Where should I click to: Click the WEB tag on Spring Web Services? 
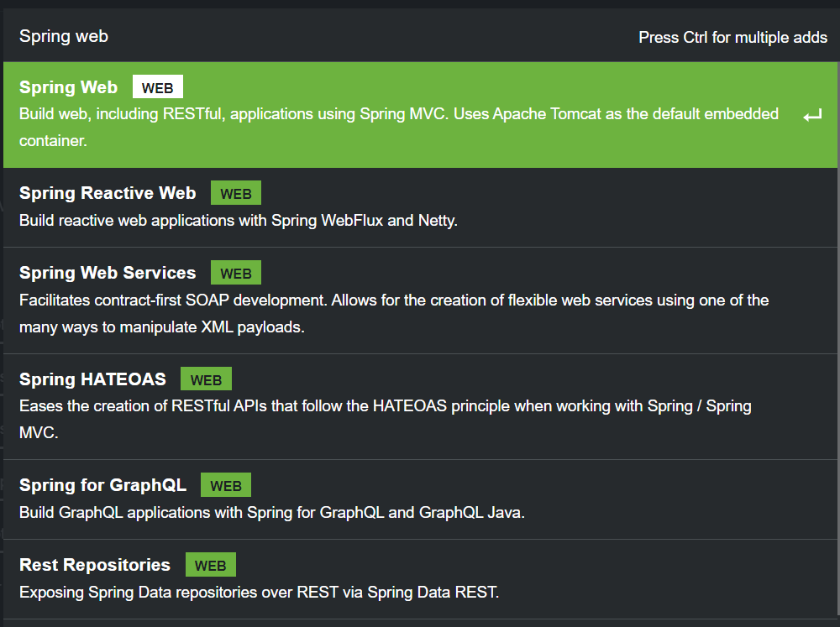tap(236, 273)
